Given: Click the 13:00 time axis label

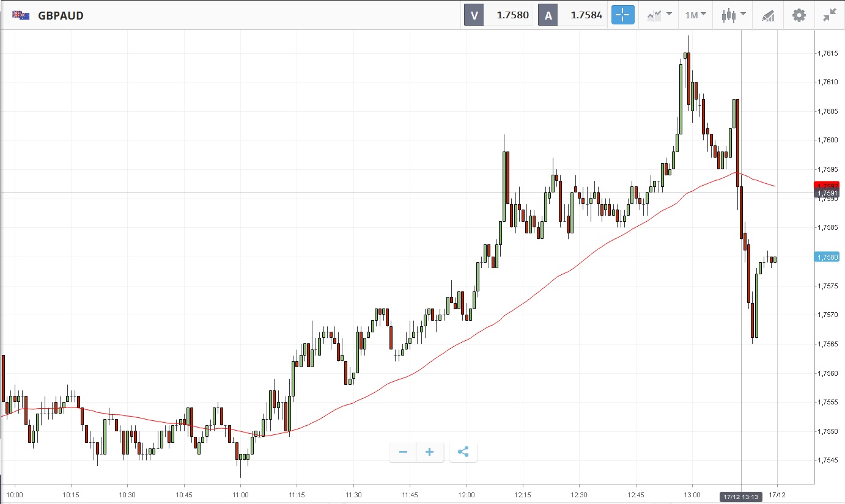Looking at the screenshot, I should click(x=692, y=495).
